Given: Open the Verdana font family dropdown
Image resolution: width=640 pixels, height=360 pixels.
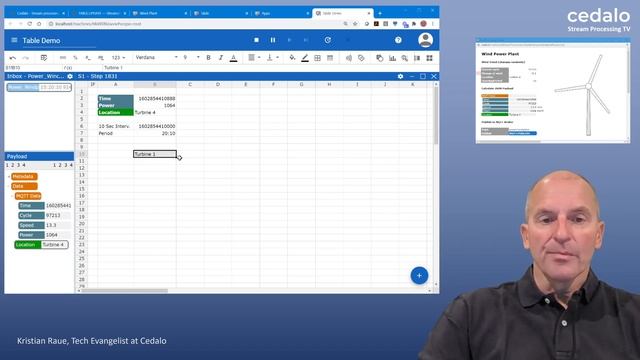Looking at the screenshot, I should tap(157, 58).
